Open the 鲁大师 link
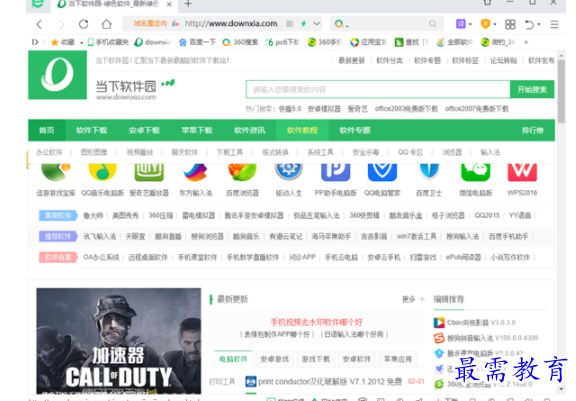Image resolution: width=576 pixels, height=401 pixels. (x=93, y=216)
